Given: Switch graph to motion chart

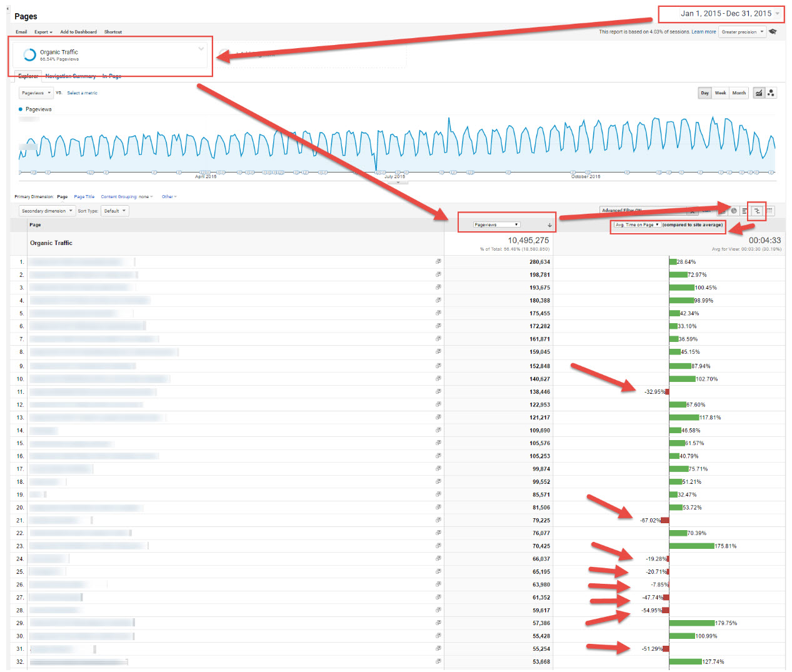Looking at the screenshot, I should click(x=771, y=93).
